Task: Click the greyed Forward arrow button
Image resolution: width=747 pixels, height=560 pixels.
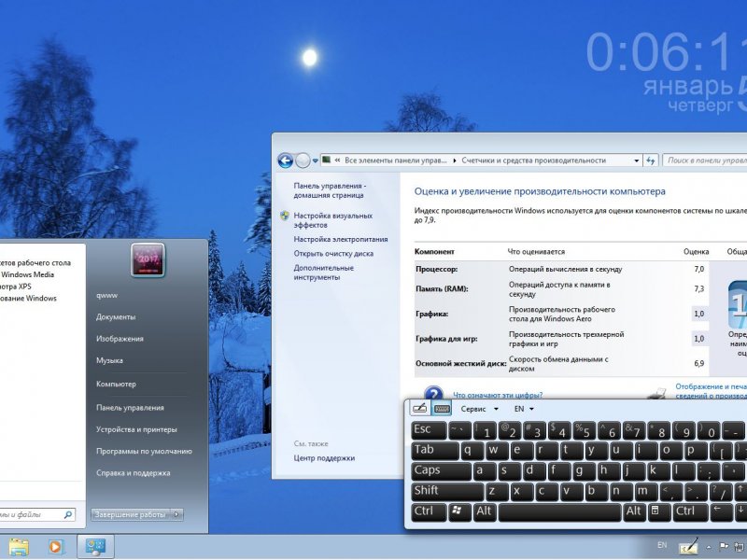Action: click(x=303, y=161)
